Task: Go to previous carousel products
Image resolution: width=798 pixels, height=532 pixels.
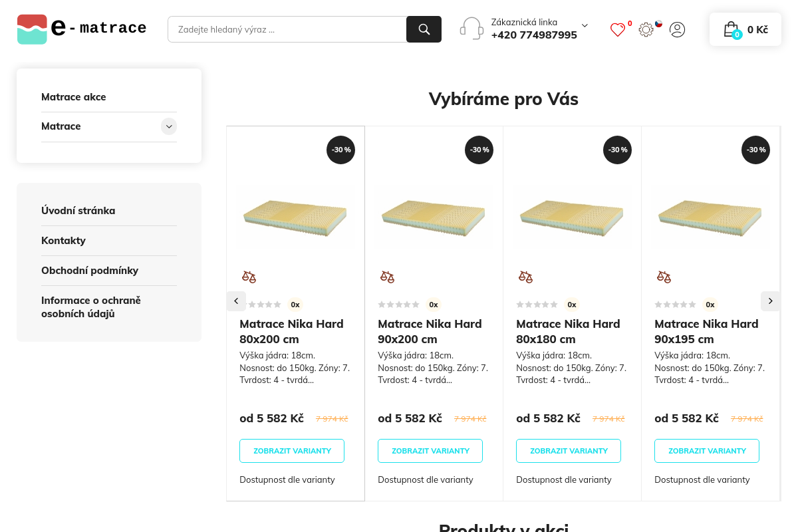Action: coord(236,301)
